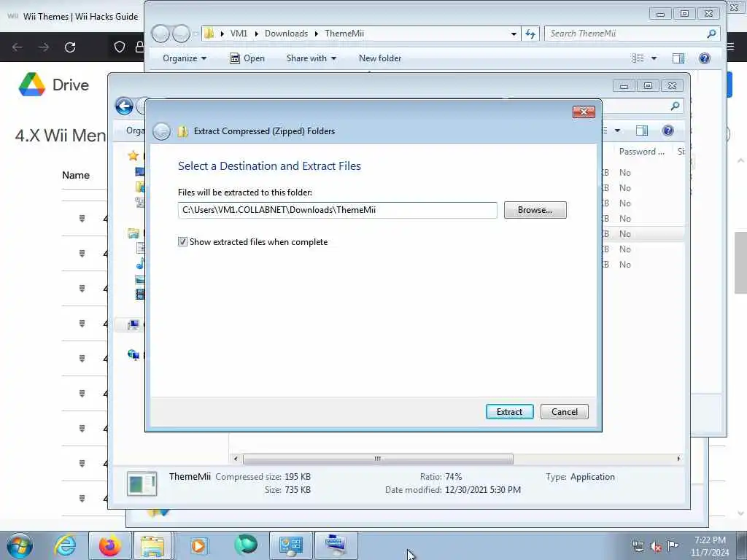Viewport: 747px width, 560px height.
Task: Select the Wii Themes browser tab
Action: pos(72,16)
